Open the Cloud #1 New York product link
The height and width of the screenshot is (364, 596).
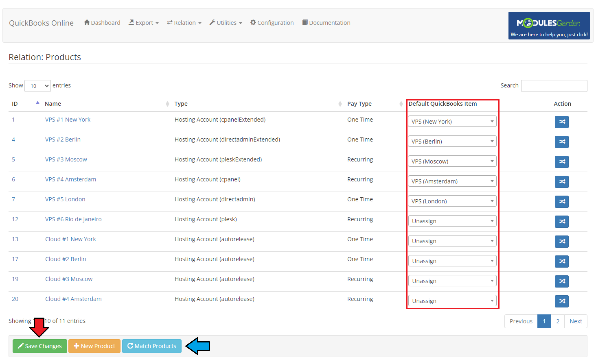click(x=70, y=239)
